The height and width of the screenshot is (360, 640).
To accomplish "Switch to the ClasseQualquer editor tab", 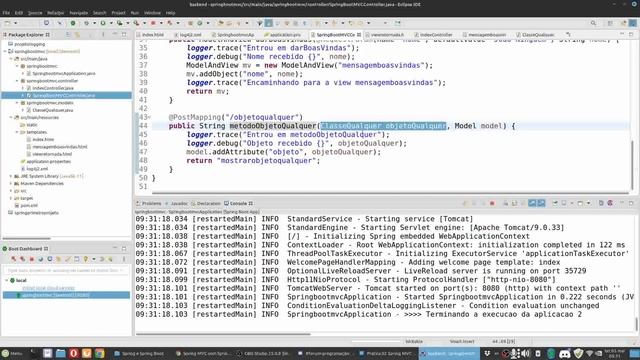I will coord(537,35).
